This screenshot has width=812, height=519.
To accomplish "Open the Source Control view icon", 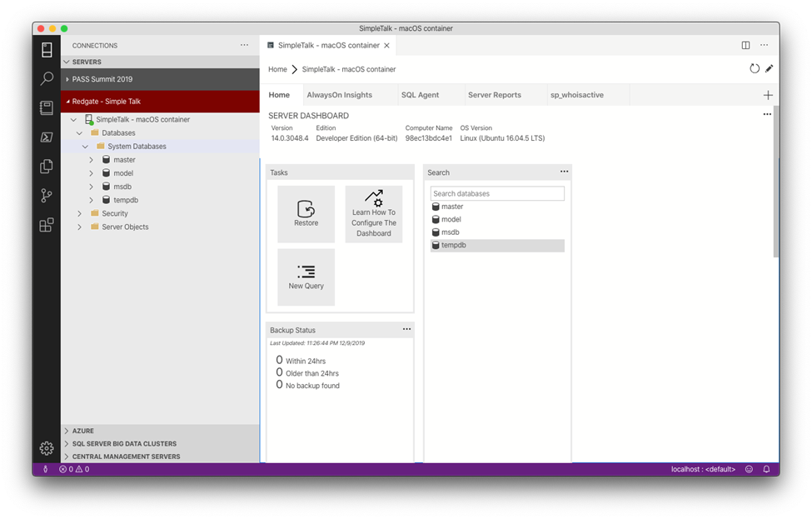I will 47,195.
